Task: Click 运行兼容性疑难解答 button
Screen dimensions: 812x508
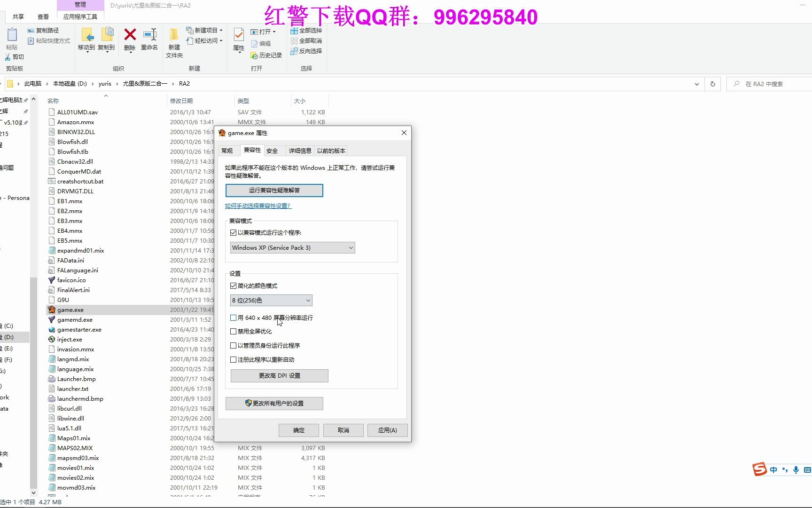Action: click(274, 190)
